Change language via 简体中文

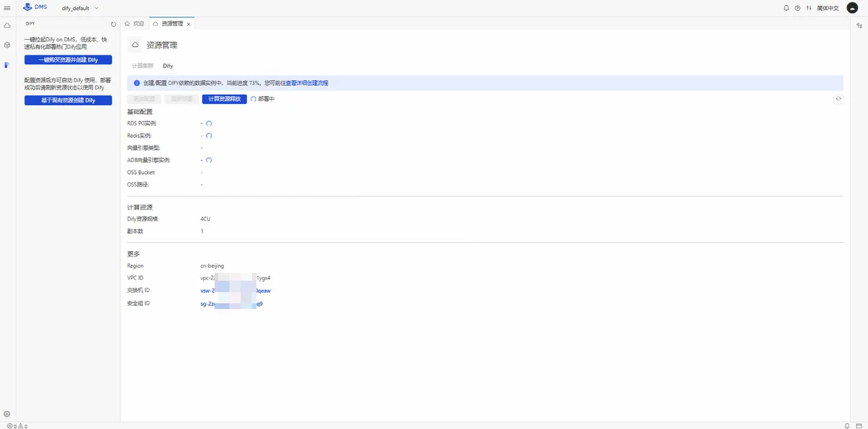tap(828, 8)
